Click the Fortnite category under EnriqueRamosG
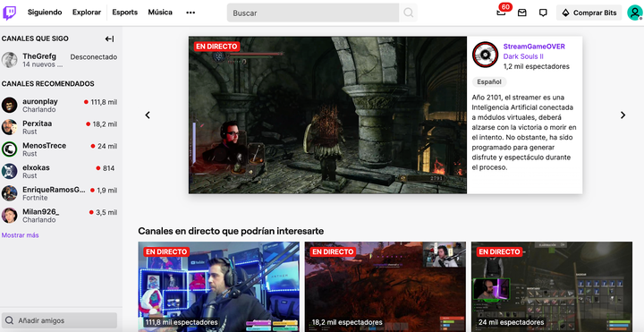The height and width of the screenshot is (332, 644). pos(35,198)
